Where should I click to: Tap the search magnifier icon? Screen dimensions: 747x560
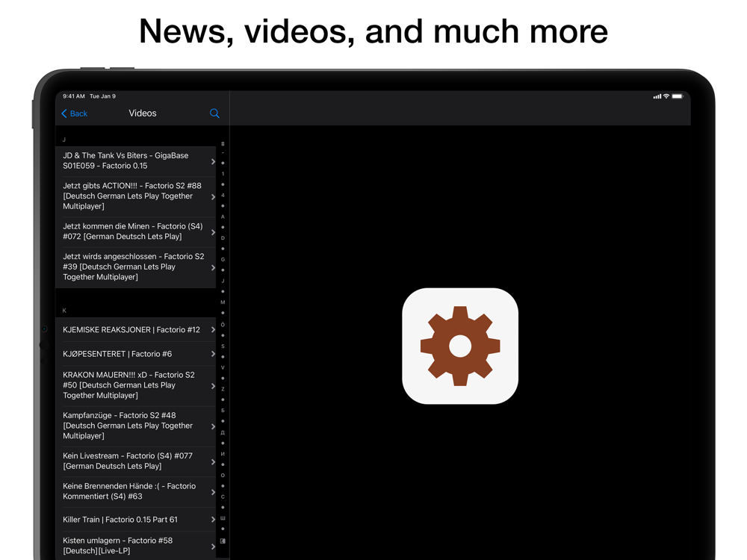214,113
